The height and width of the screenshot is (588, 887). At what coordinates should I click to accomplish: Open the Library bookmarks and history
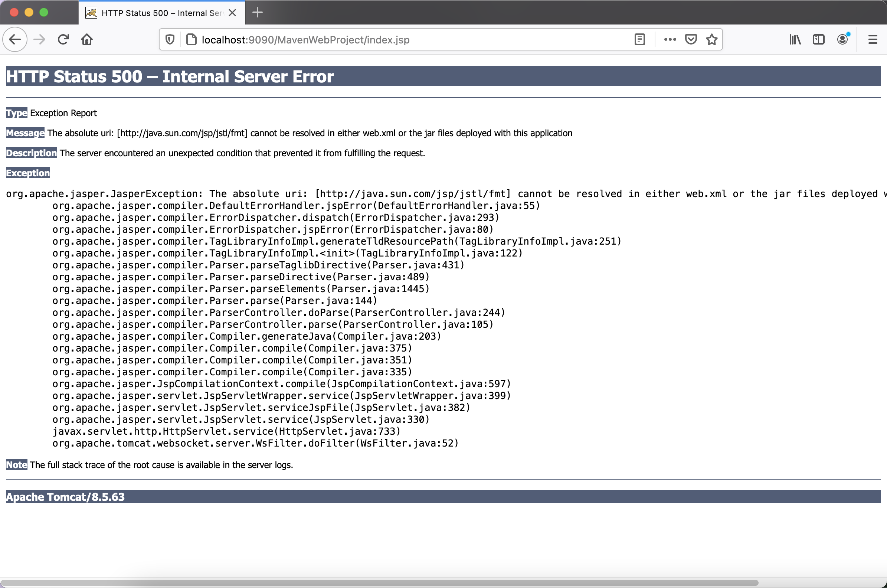(x=795, y=39)
